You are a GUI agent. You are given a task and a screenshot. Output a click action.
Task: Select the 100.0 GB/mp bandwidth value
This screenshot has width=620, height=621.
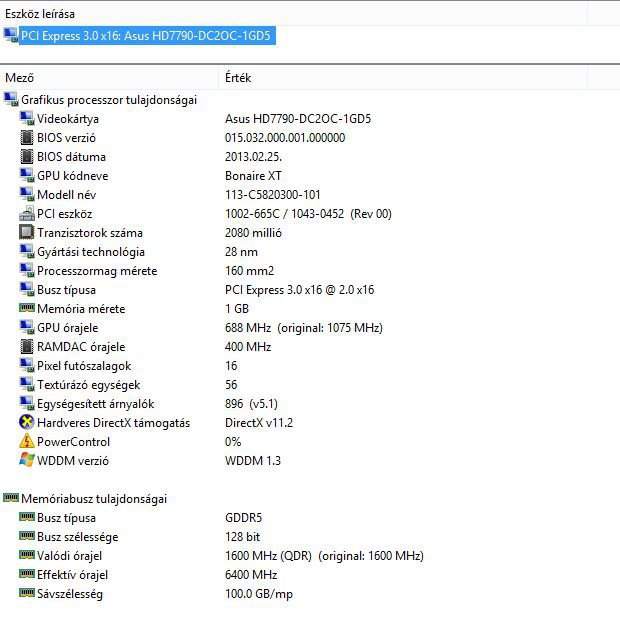(259, 594)
